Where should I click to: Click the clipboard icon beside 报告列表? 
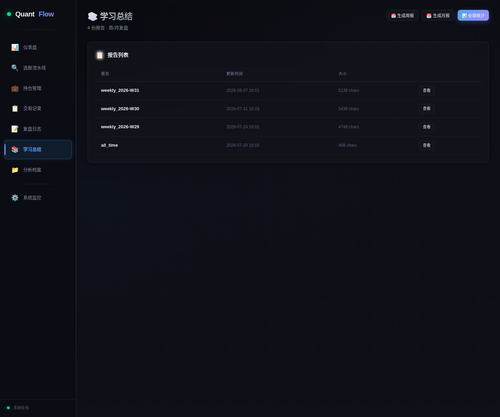tap(100, 55)
